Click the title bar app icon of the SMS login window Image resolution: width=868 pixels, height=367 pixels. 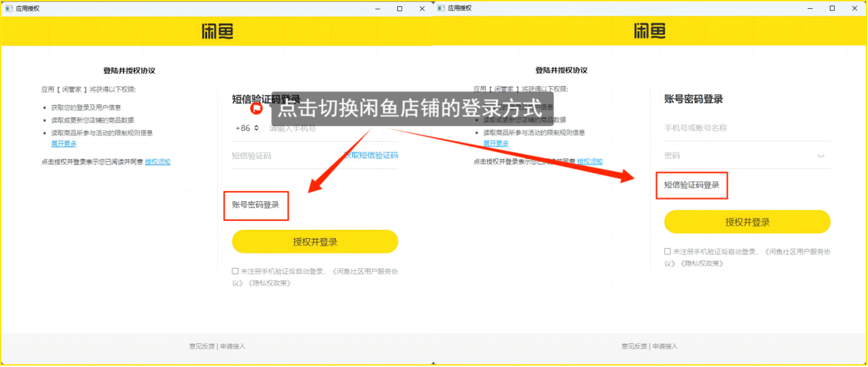tap(9, 8)
